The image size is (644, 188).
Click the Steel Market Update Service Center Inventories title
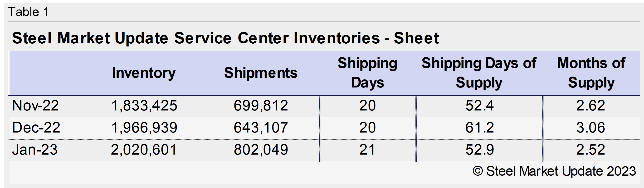(x=225, y=38)
